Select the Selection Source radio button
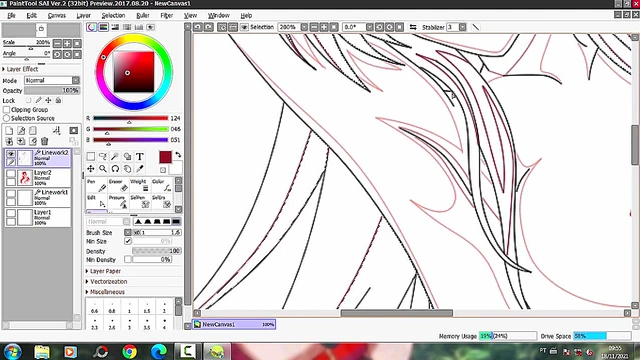640x360 pixels. pos(6,118)
